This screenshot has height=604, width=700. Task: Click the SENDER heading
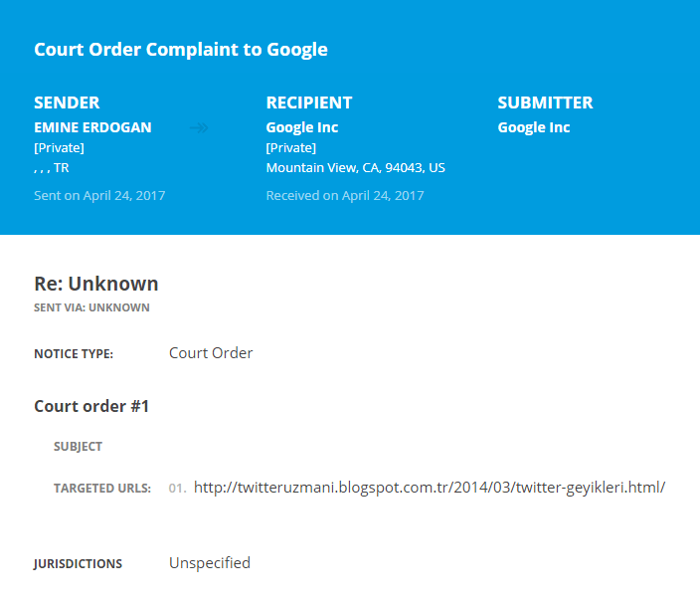point(67,102)
